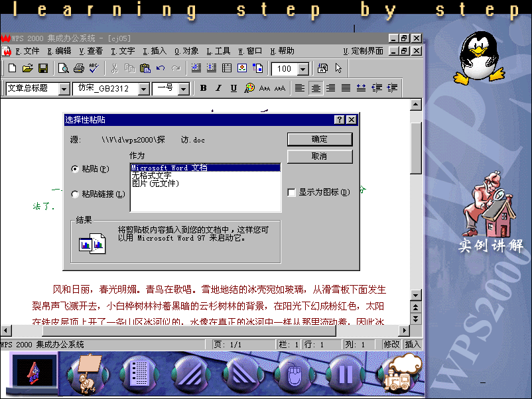Open the 工具 menu

point(218,51)
